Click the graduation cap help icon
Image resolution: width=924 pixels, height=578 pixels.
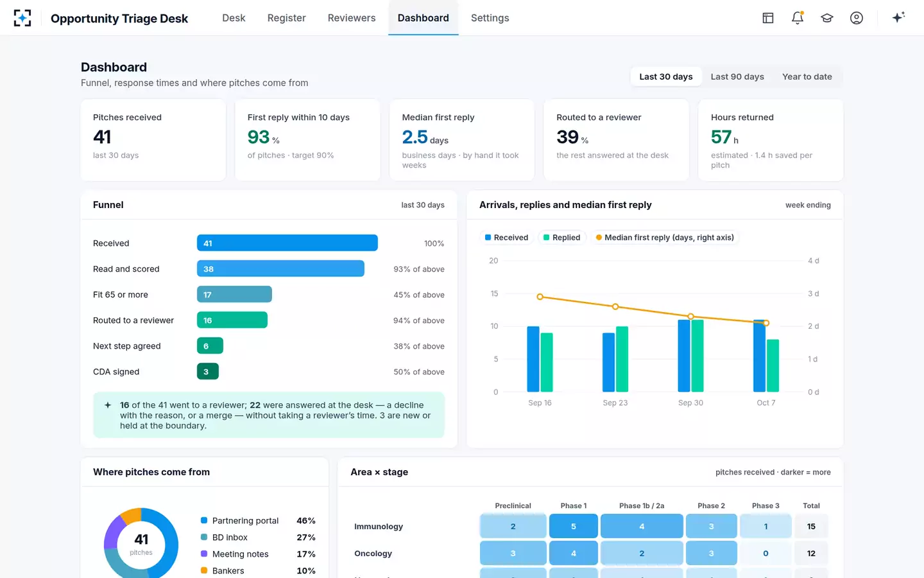(827, 18)
